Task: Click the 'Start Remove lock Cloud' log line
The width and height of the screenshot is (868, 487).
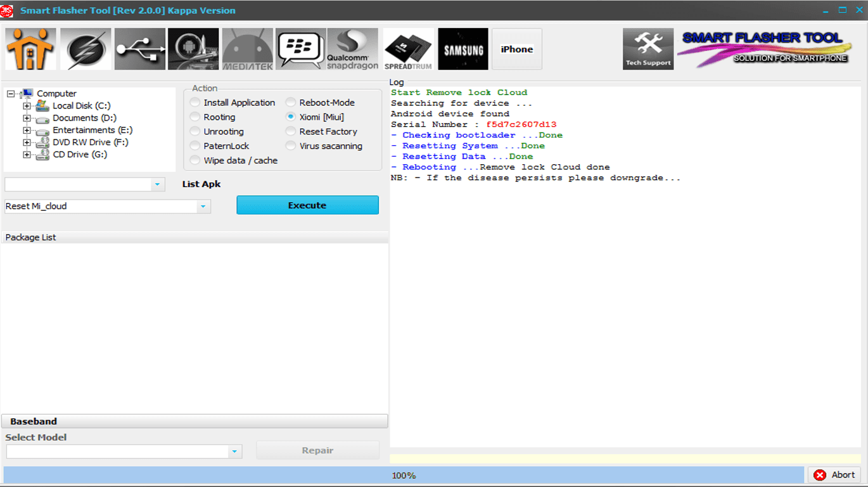Action: coord(459,93)
